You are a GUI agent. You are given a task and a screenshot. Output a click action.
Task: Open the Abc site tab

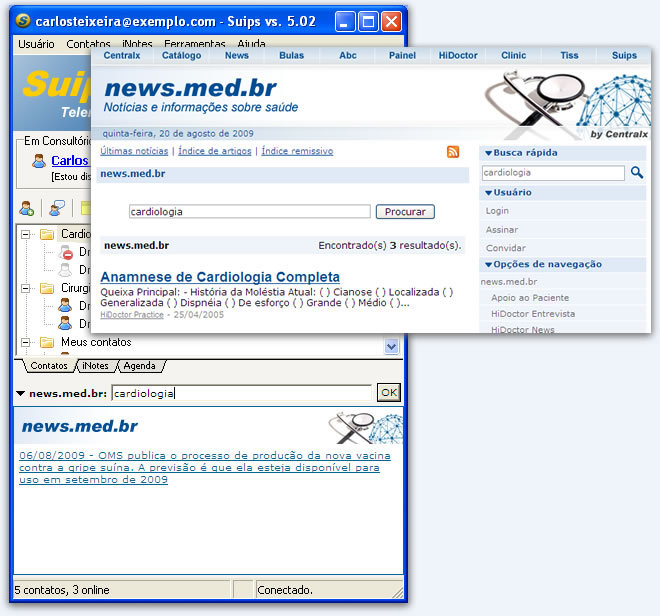(x=348, y=55)
